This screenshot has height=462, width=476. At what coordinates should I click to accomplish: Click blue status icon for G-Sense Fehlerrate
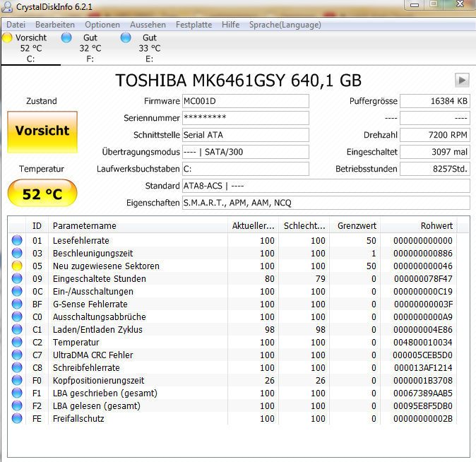(x=17, y=304)
